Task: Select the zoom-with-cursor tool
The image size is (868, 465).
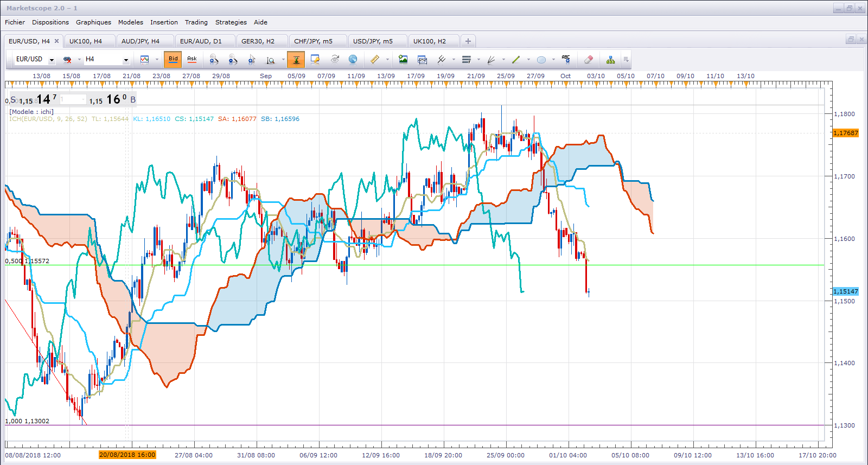Action: click(252, 60)
